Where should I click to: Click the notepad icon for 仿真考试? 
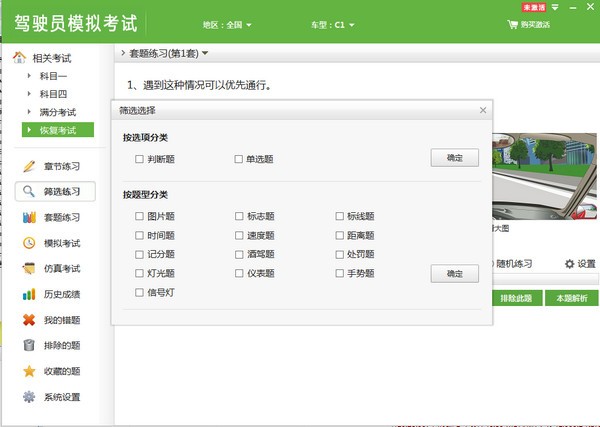29,268
